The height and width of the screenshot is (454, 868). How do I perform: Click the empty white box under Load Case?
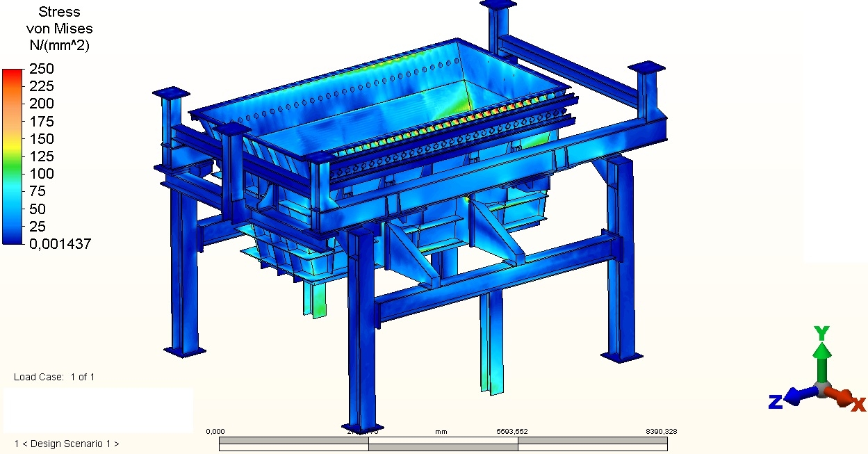pos(98,410)
